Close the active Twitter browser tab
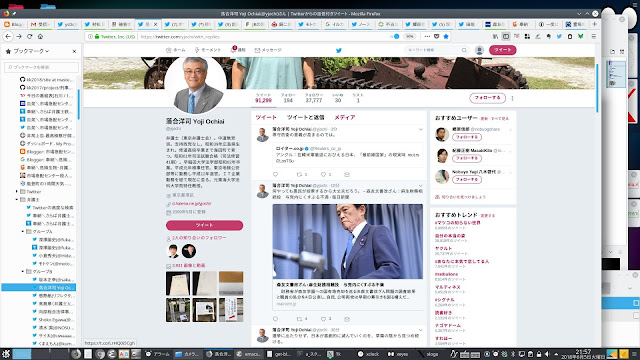The image size is (640, 360). [155, 24]
